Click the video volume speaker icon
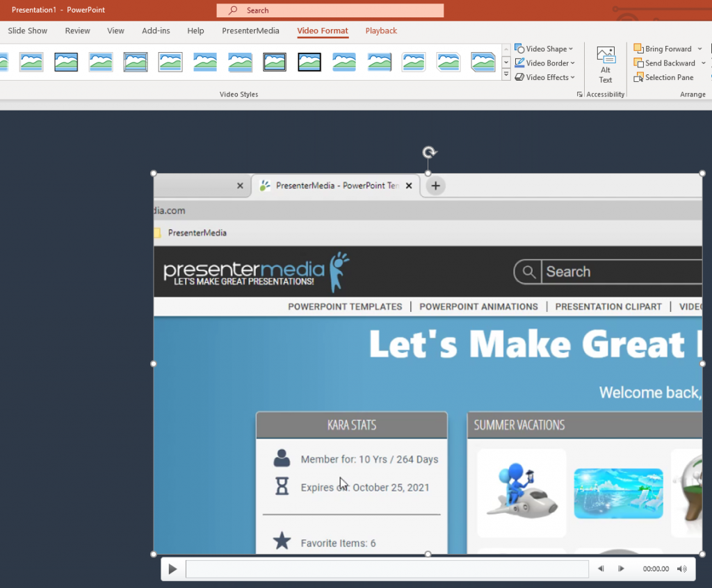The image size is (712, 588). coord(681,569)
